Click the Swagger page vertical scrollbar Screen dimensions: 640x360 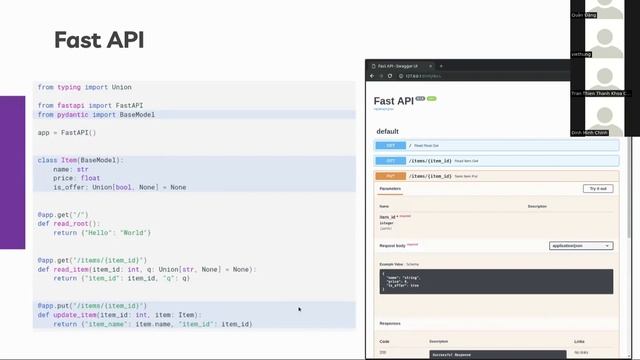pyautogui.click(x=630, y=188)
